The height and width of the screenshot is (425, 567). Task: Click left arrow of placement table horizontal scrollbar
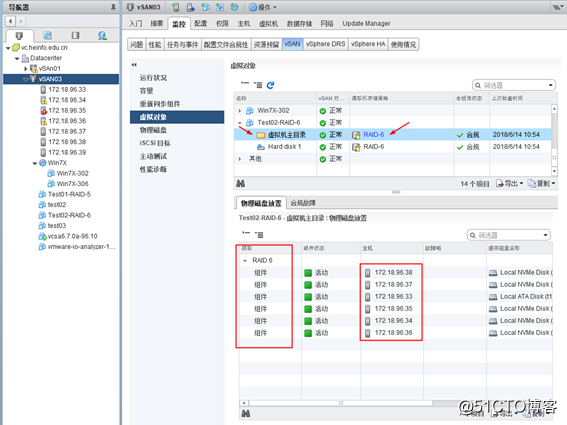[244, 403]
